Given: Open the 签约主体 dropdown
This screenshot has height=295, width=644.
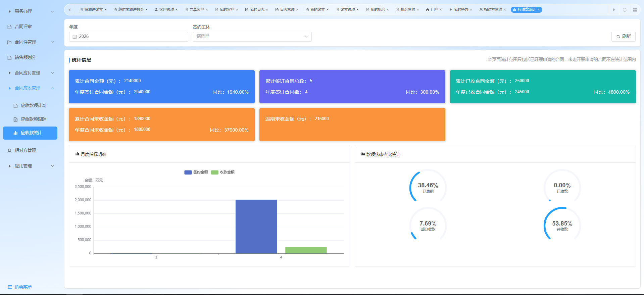Looking at the screenshot, I should pyautogui.click(x=252, y=37).
